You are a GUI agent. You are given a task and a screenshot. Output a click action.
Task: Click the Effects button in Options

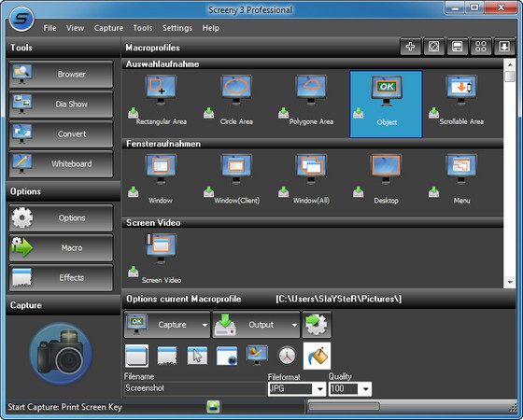(61, 277)
